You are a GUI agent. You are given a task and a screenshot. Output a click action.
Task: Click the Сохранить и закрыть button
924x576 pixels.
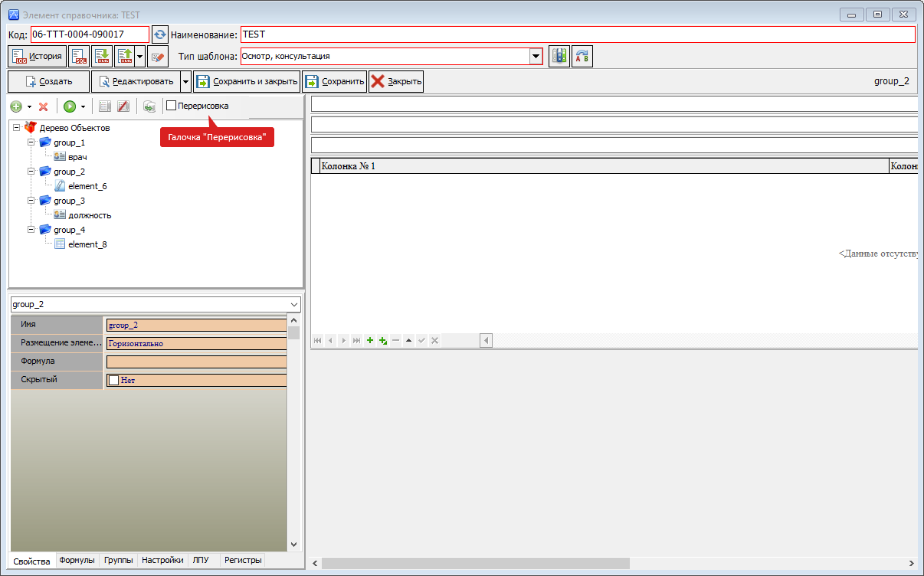[x=246, y=81]
